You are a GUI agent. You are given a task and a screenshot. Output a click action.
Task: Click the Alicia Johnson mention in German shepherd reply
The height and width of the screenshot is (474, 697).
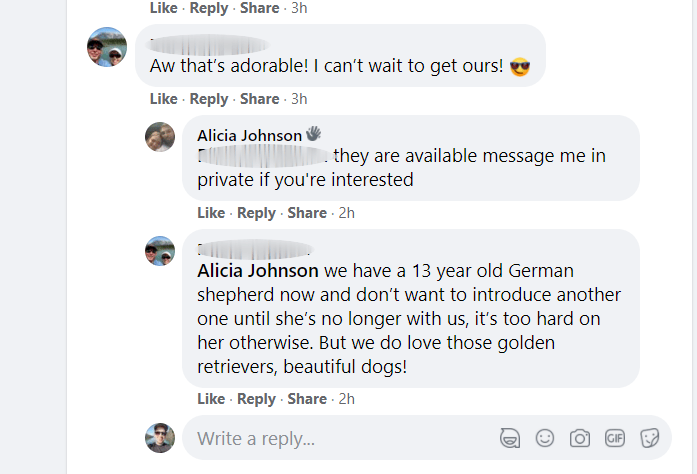tap(258, 270)
